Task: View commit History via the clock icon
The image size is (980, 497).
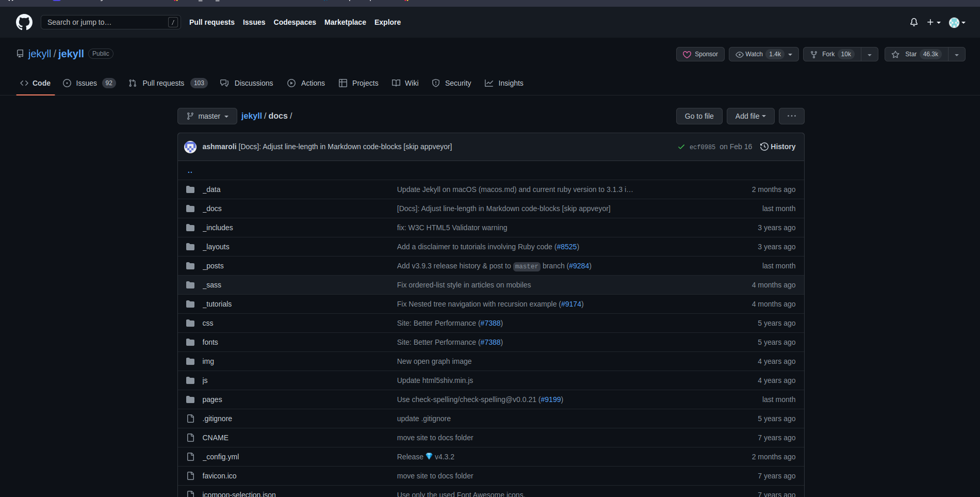Action: point(764,147)
